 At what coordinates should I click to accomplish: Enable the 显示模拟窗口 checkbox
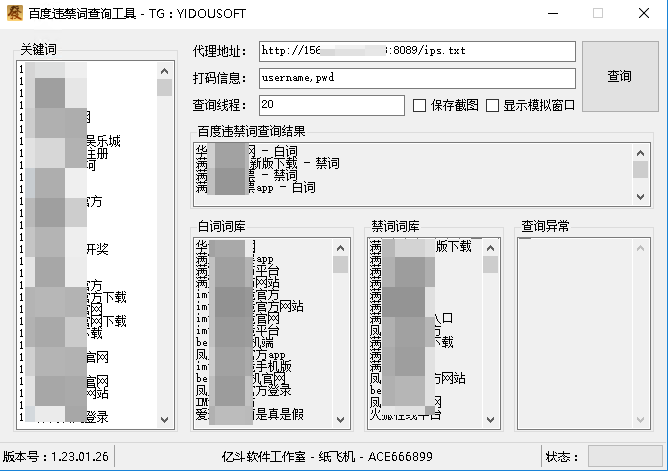492,106
